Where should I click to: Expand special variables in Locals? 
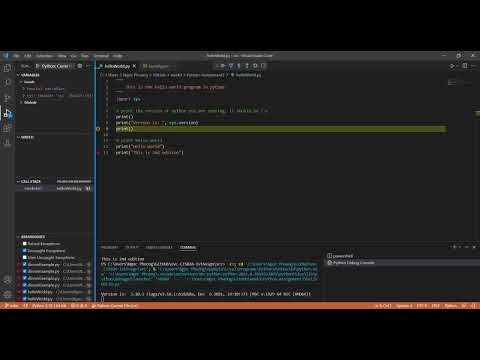(43, 89)
